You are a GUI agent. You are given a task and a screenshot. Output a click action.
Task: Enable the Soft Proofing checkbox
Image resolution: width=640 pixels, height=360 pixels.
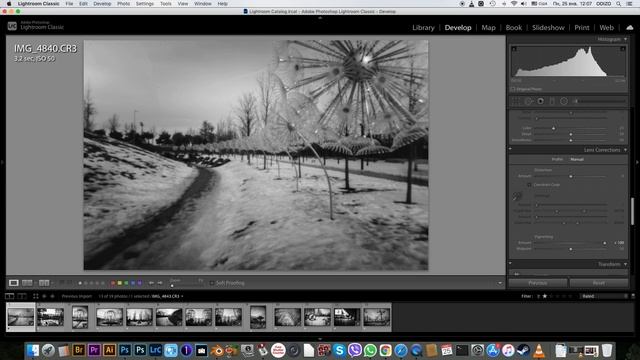[211, 283]
